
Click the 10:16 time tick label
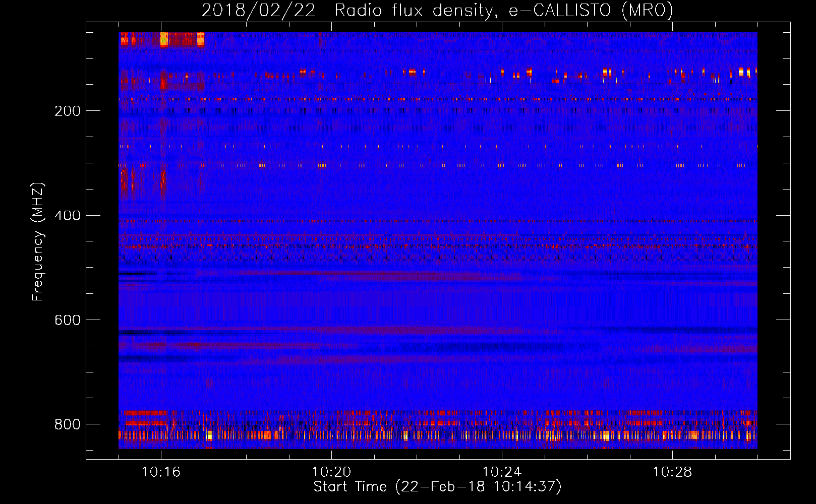click(x=161, y=472)
